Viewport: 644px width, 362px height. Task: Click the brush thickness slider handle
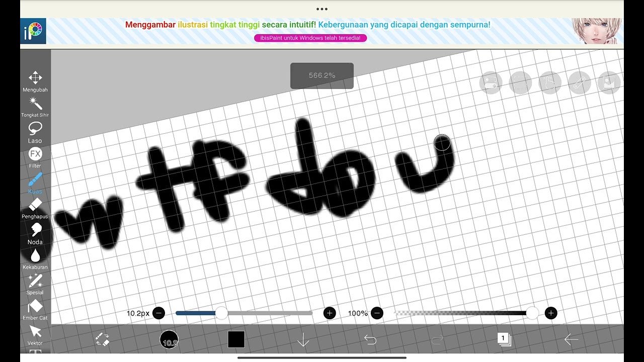coord(221,313)
